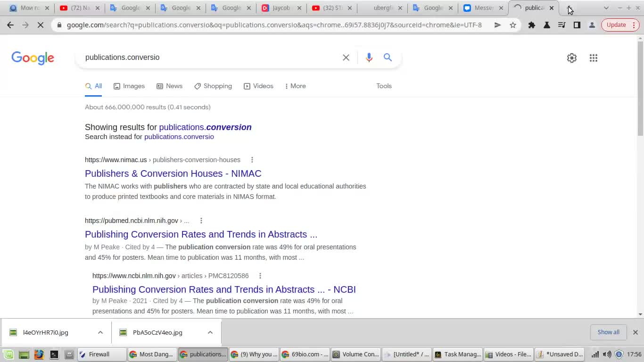
Task: Switch to the ubergf browser tab
Action: pyautogui.click(x=382, y=8)
